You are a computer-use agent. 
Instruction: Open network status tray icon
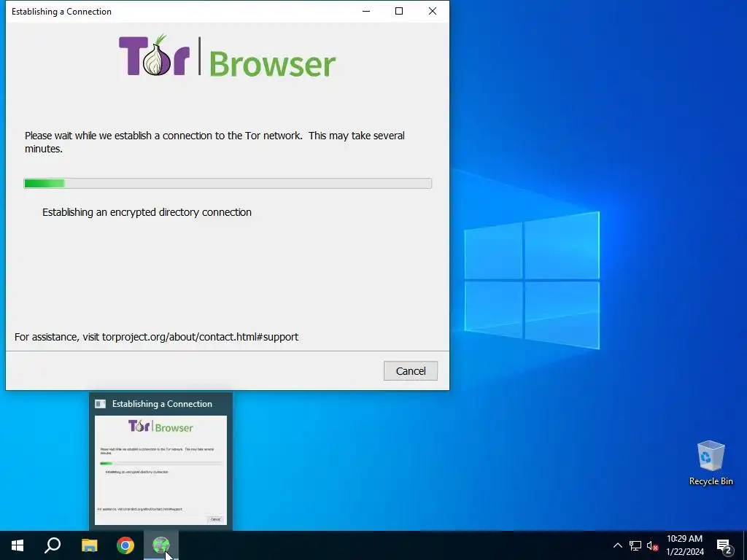point(635,545)
